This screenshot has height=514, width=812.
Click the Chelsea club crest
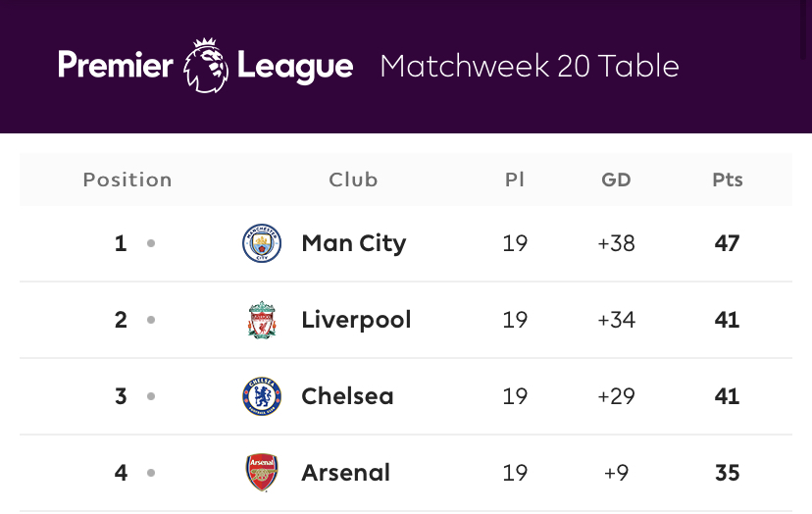point(262,396)
